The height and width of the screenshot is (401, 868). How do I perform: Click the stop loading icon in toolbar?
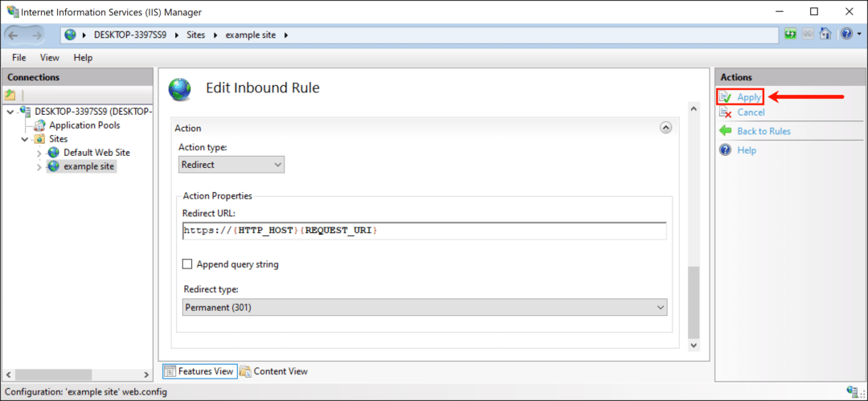click(809, 35)
